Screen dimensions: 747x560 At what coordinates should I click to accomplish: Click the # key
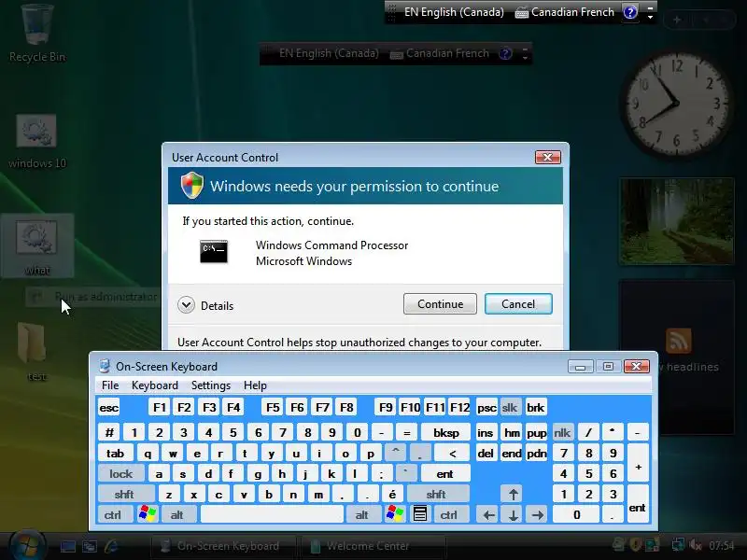tap(109, 432)
